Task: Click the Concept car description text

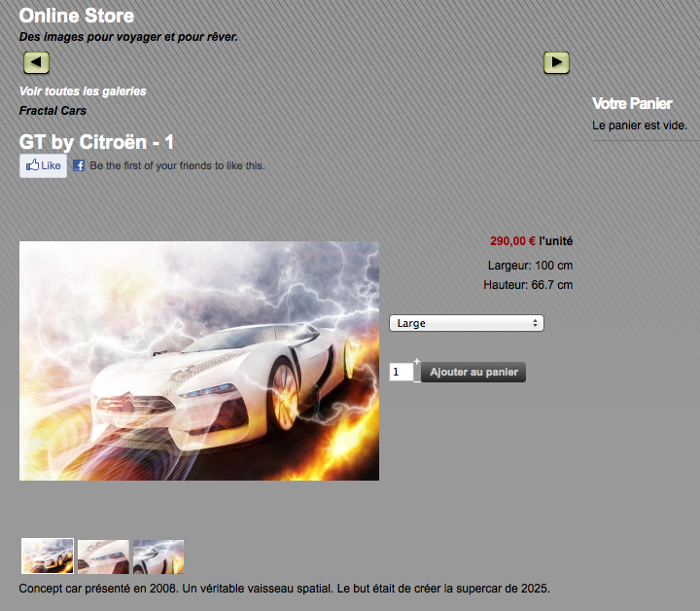Action: (284, 589)
